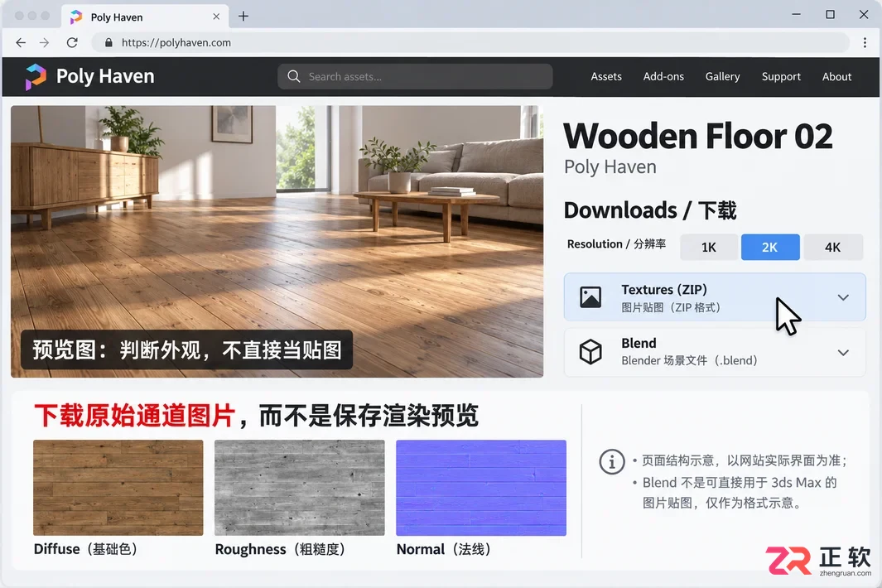
Task: Click the Wooden Floor 02 heading
Action: (697, 136)
